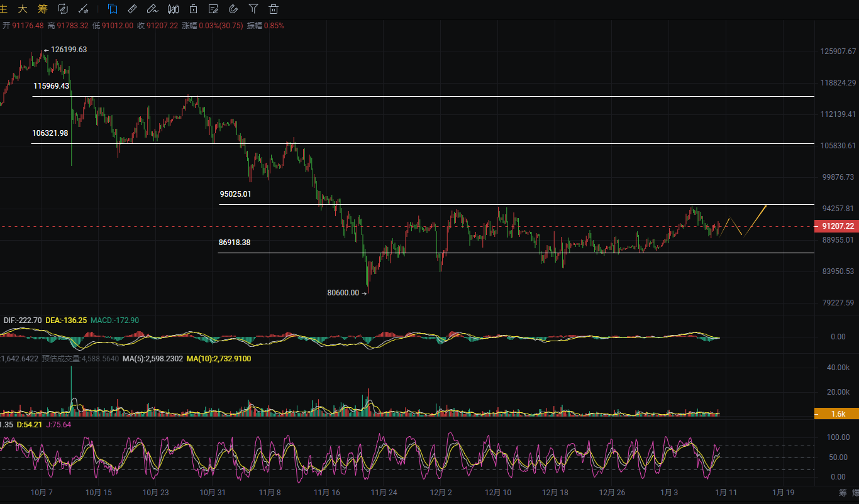Select the ruler measure tool
Viewport: 859px width, 504px height.
(x=132, y=9)
